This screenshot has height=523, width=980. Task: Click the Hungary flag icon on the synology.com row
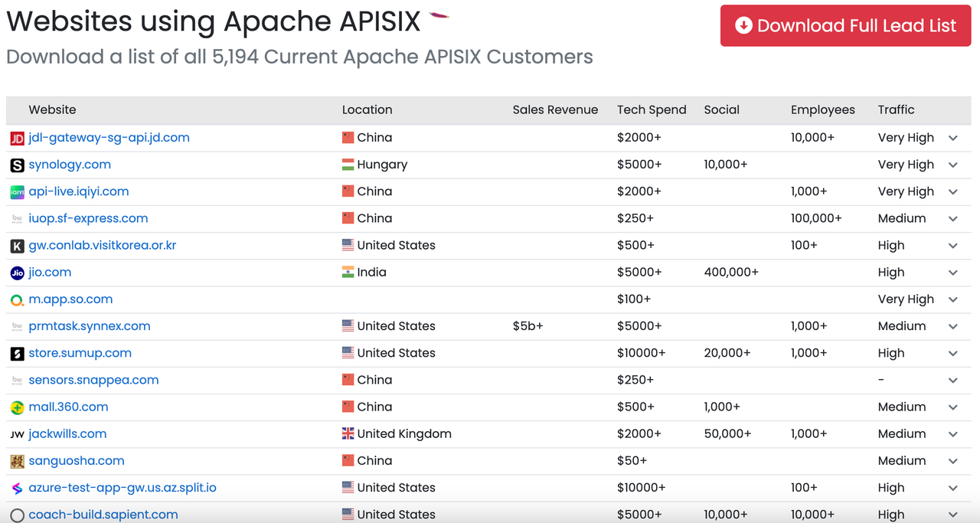(x=347, y=165)
